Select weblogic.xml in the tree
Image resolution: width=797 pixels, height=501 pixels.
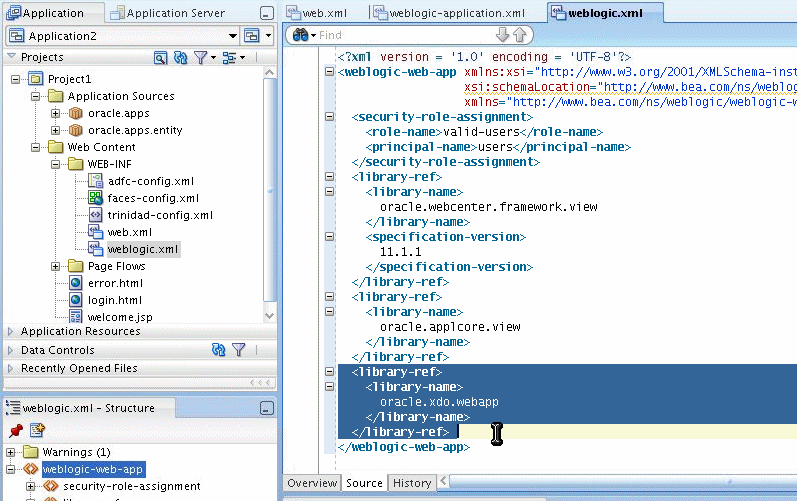pyautogui.click(x=143, y=249)
